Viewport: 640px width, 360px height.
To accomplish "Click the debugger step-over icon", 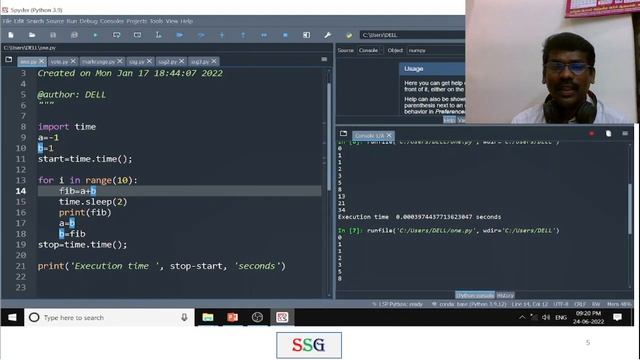I will 201,35.
